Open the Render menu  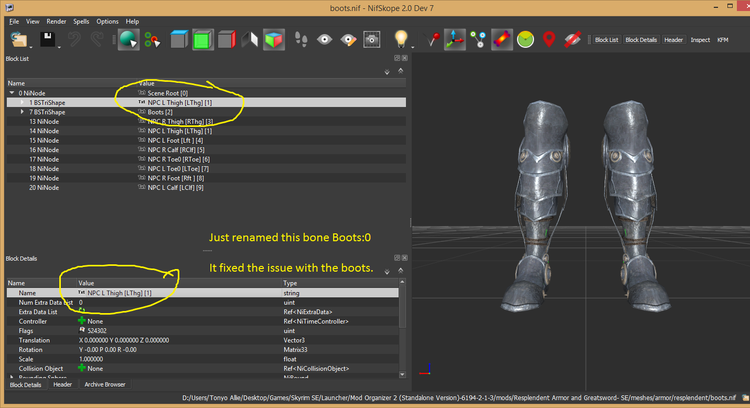point(56,22)
